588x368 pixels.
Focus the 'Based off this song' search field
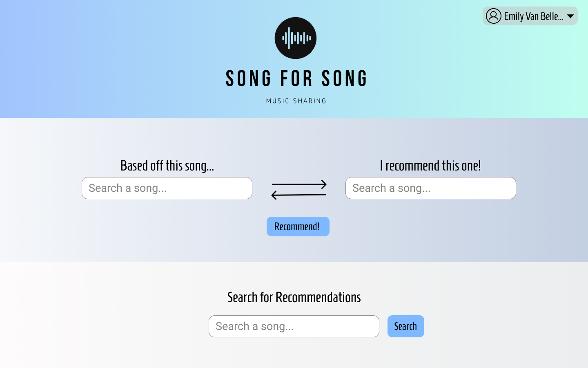click(167, 188)
